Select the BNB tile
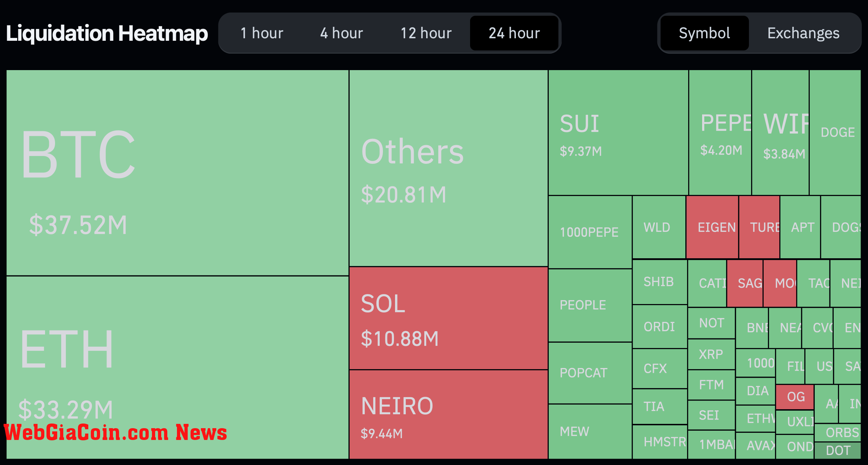Screen dimensions: 868x465 click(752, 328)
